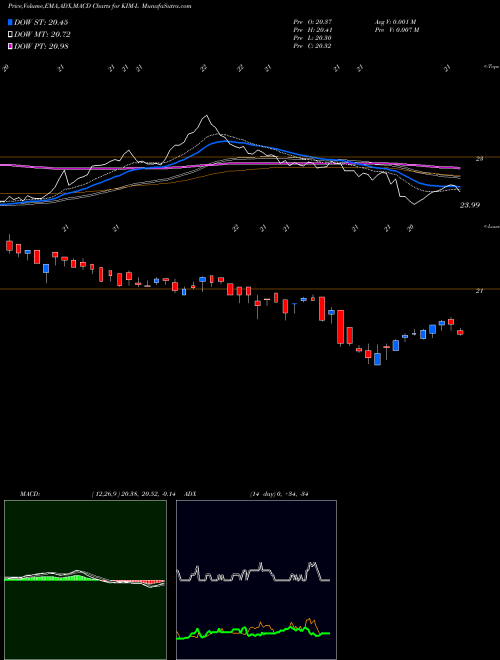Click the 'Pre C: 20.32' value
The image size is (500, 660).
[312, 46]
